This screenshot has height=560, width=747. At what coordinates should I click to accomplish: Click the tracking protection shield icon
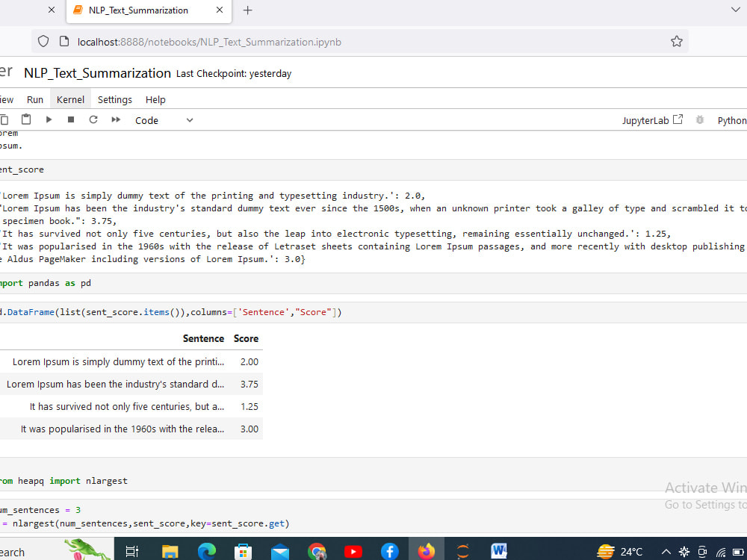[x=43, y=41]
